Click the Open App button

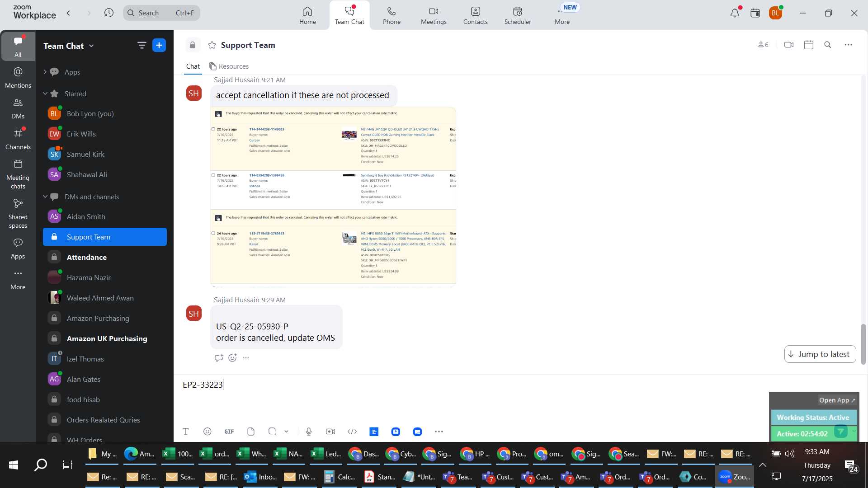[x=837, y=400]
